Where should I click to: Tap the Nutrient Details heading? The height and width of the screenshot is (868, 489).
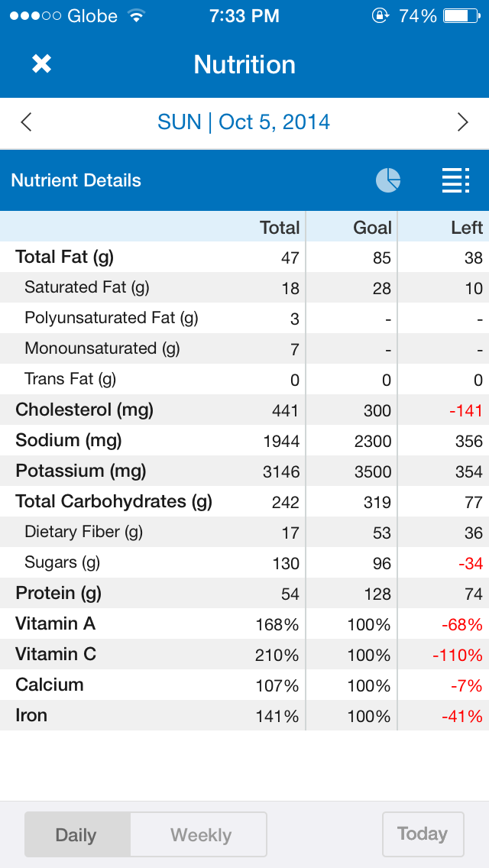coord(76,180)
